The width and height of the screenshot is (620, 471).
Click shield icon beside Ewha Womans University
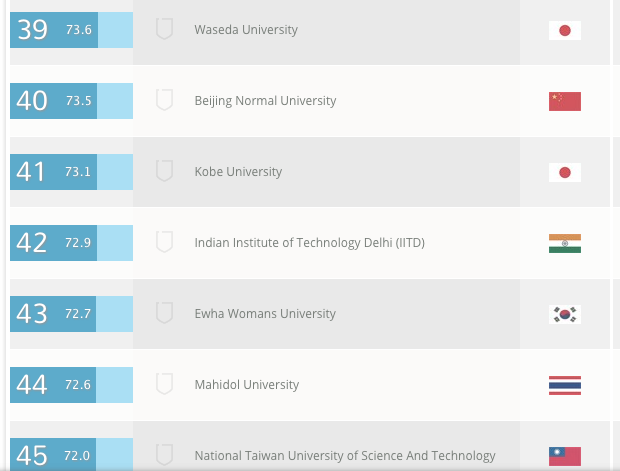165,314
